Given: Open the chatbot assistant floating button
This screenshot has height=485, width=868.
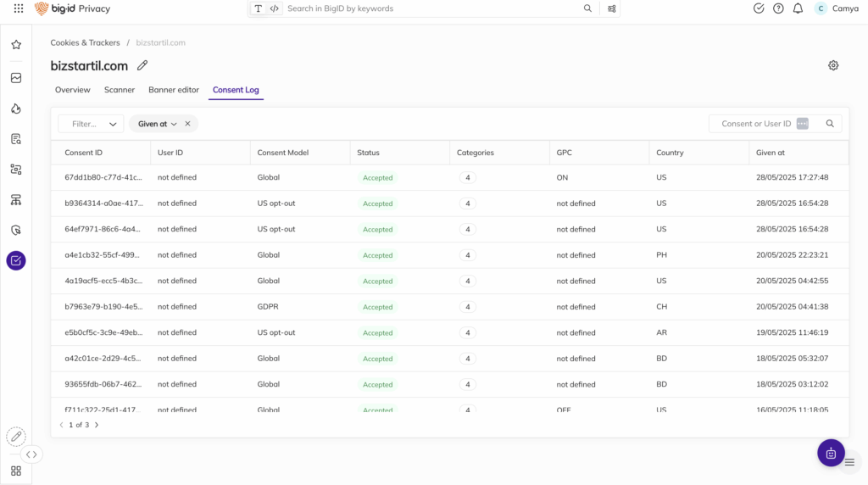Looking at the screenshot, I should tap(831, 453).
